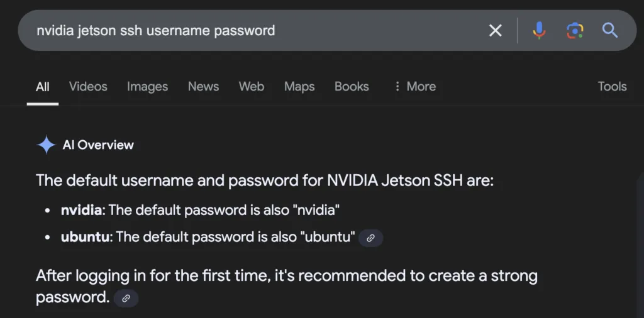Screen dimensions: 644x318
Task: Click the AI Overview sparkle icon
Action: [46, 145]
